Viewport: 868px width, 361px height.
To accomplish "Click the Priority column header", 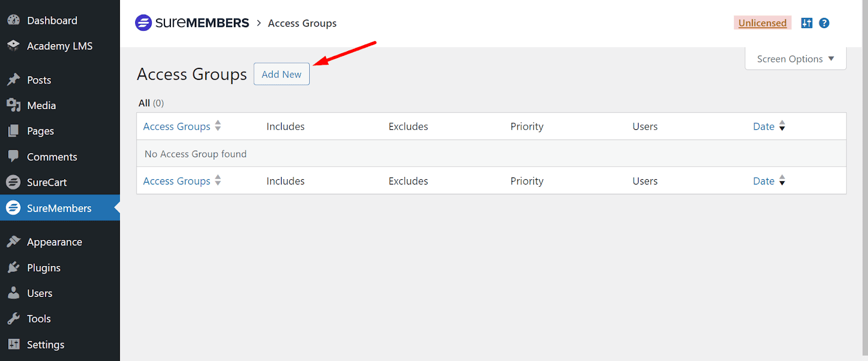I will point(527,126).
